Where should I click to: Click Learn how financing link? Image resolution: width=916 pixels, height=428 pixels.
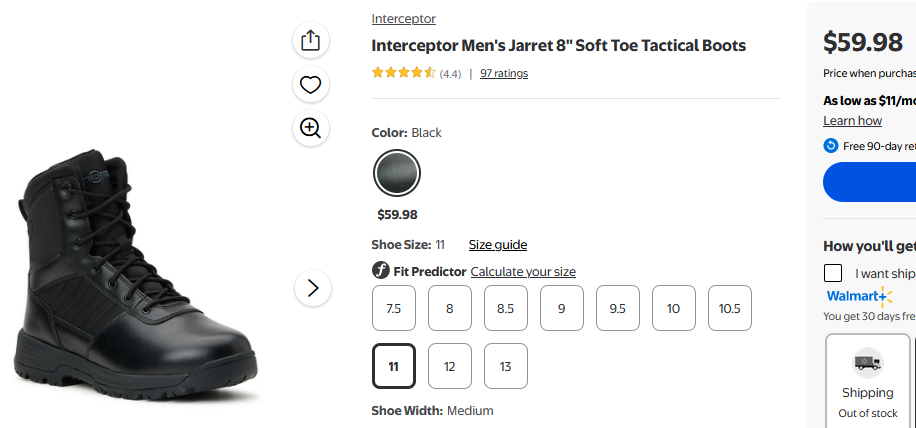[852, 121]
